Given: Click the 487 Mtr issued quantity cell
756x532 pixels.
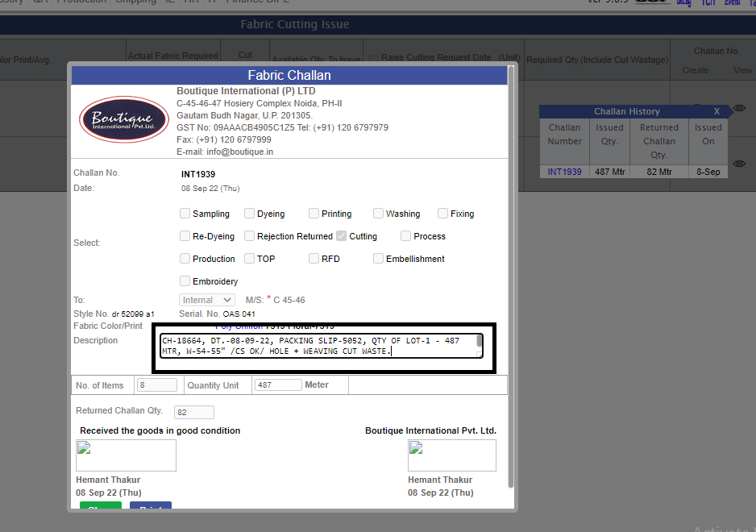Looking at the screenshot, I should pos(609,172).
